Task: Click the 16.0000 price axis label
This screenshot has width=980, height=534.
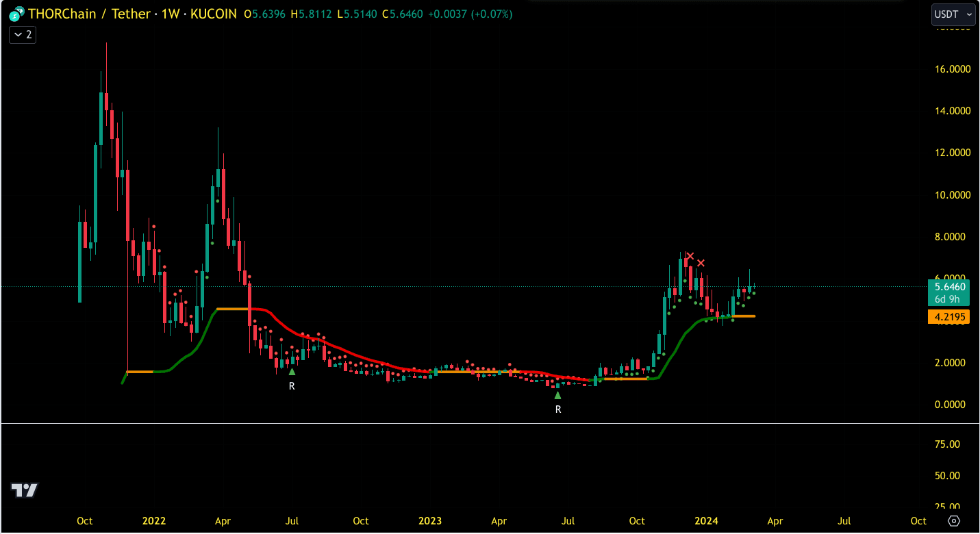Action: (953, 69)
